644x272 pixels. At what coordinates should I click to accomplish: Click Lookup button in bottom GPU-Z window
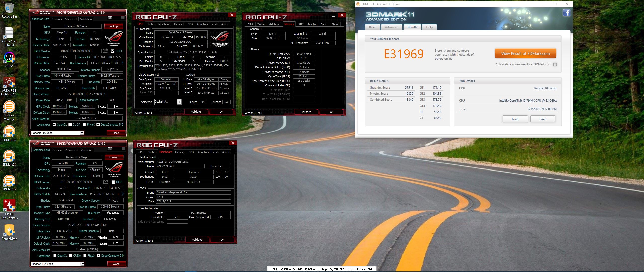pos(114,157)
